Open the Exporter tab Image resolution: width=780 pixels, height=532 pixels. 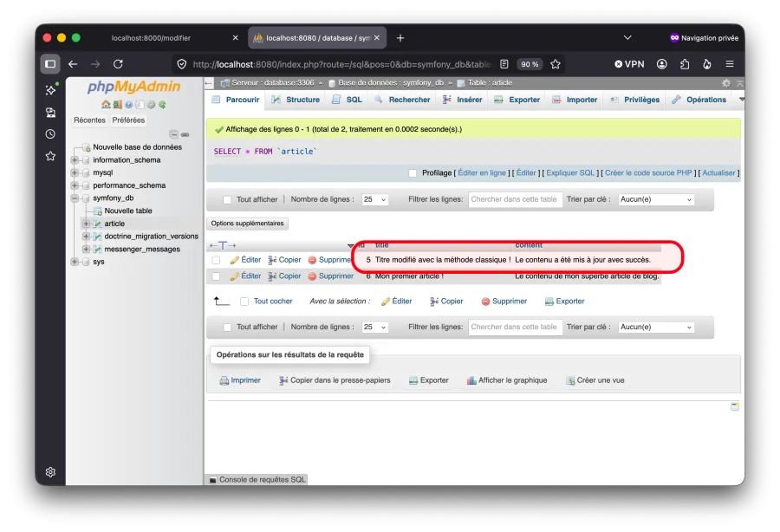[x=517, y=100]
